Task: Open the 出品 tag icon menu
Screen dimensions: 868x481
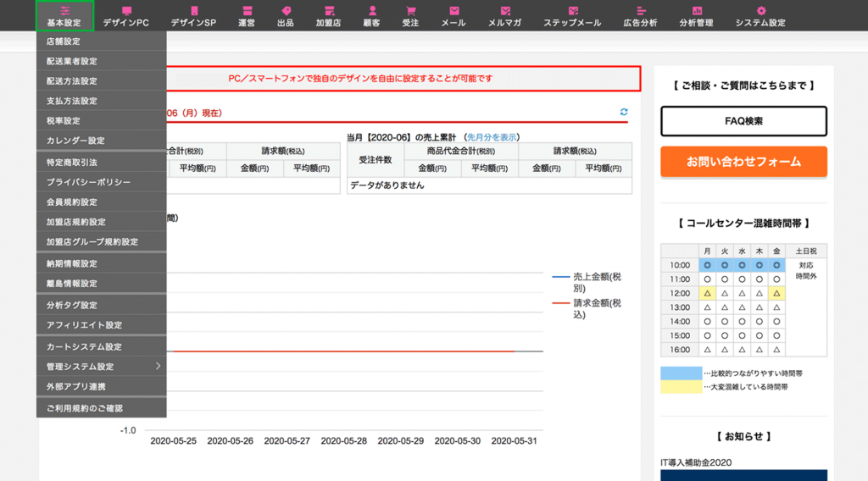Action: [x=286, y=11]
